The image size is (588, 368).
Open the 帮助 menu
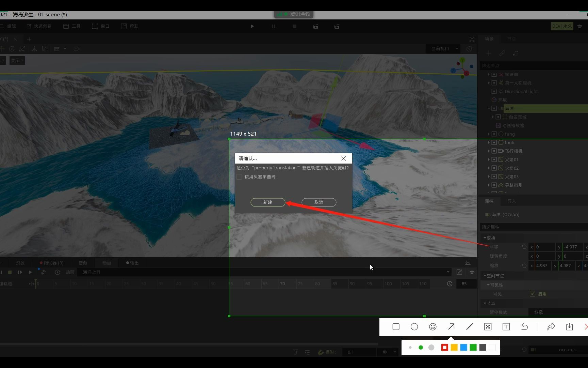130,26
